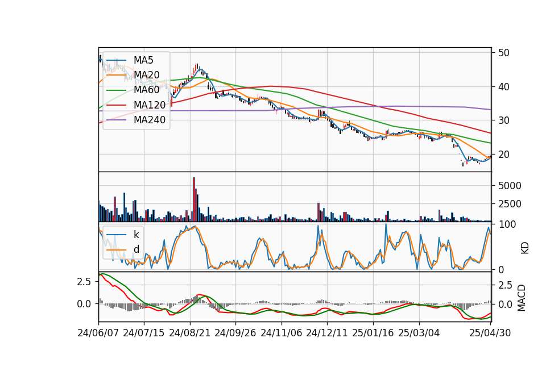Click the blue k line sample in legend

[x=116, y=235]
